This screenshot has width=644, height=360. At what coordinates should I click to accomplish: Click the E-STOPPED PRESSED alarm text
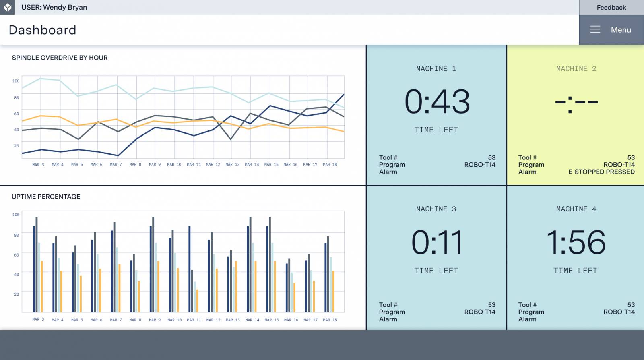(601, 172)
